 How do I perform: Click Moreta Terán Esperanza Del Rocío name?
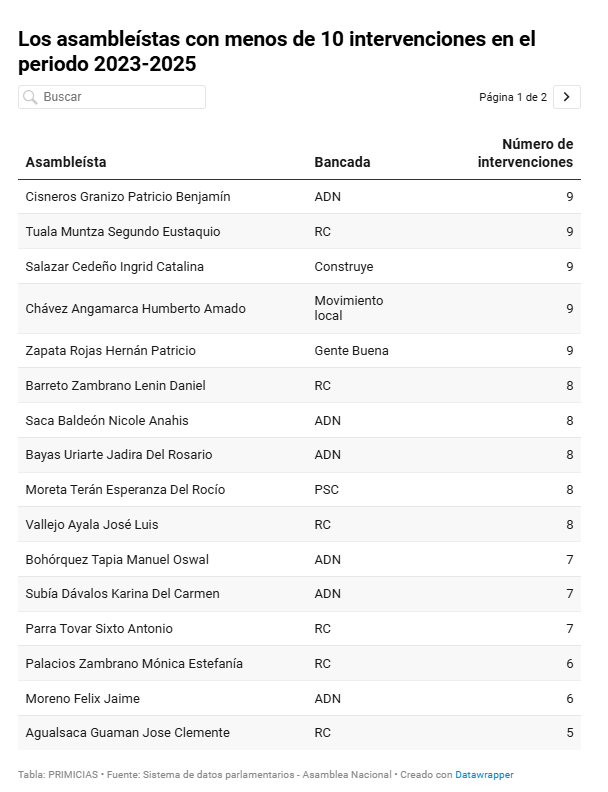(x=125, y=489)
